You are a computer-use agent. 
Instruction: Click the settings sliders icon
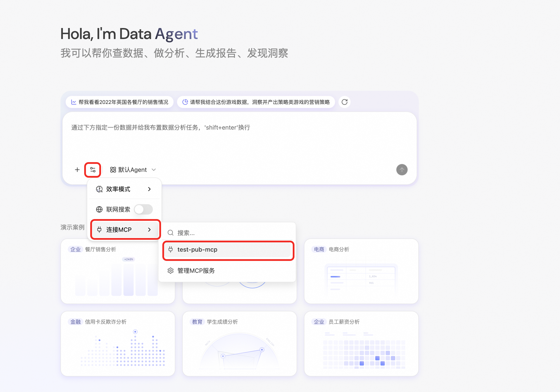[93, 169]
